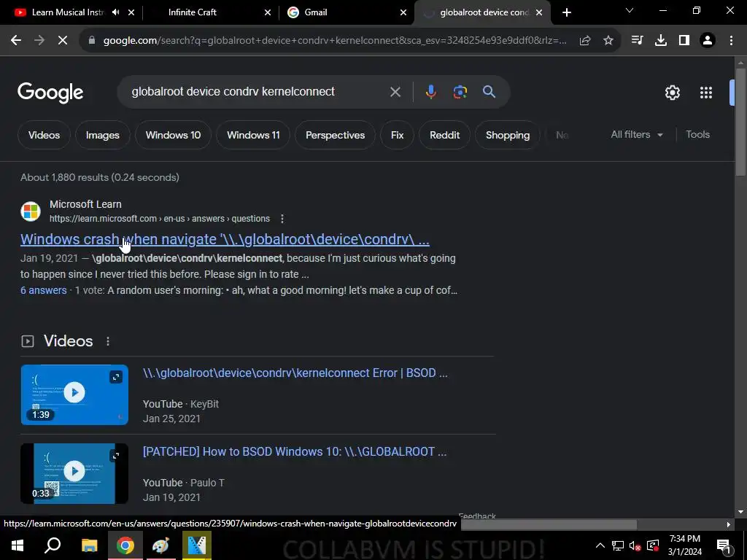Apply the Windows 11 filter chip
747x560 pixels.
(253, 135)
